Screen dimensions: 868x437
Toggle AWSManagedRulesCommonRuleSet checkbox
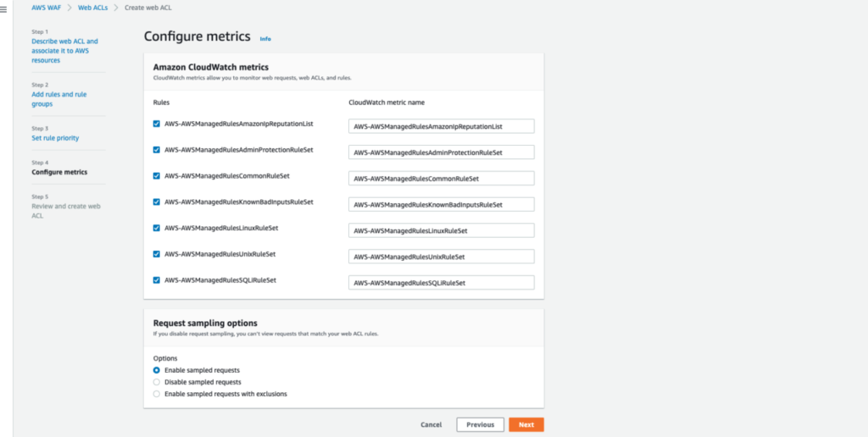[x=157, y=176]
